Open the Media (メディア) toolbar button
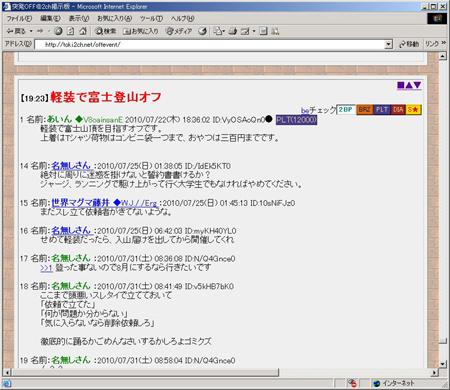This screenshot has width=450, height=390. [x=179, y=31]
